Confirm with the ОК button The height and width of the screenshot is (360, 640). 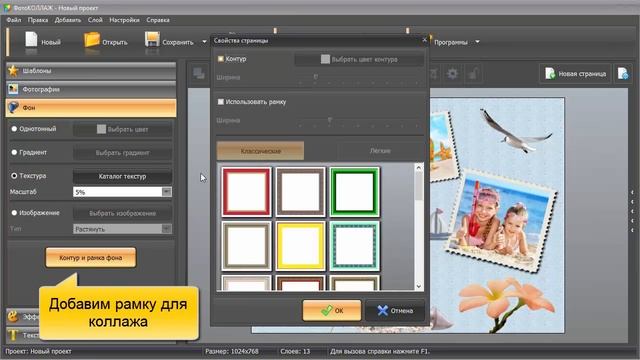pos(332,311)
